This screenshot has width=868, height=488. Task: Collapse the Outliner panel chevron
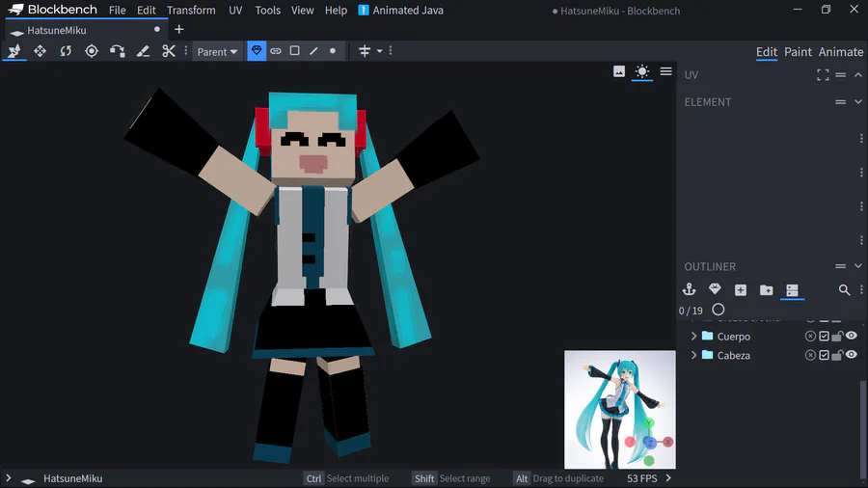858,266
